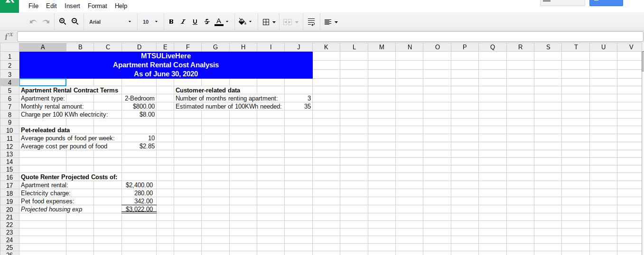Viewport: 644px width, 255px height.
Task: Select the '$2,400.00' apartment rental cell
Action: point(139,185)
